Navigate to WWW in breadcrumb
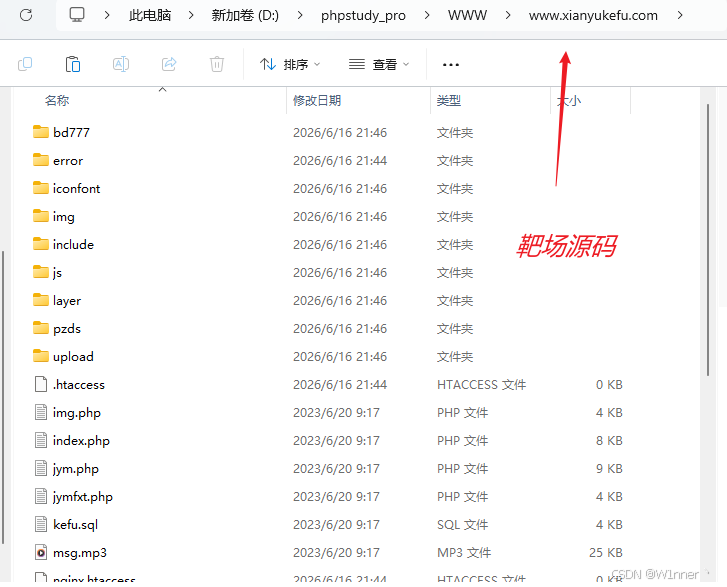 click(467, 15)
